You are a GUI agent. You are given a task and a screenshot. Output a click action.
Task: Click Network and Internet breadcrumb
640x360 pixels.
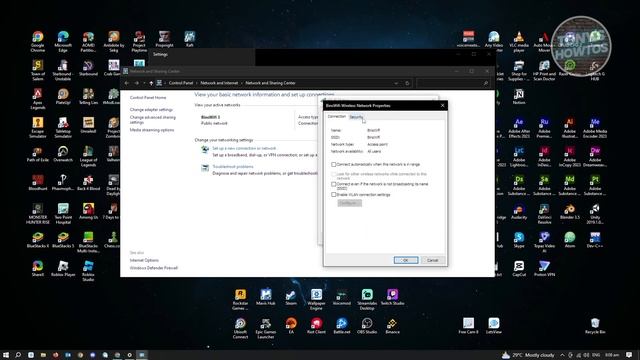[219, 83]
